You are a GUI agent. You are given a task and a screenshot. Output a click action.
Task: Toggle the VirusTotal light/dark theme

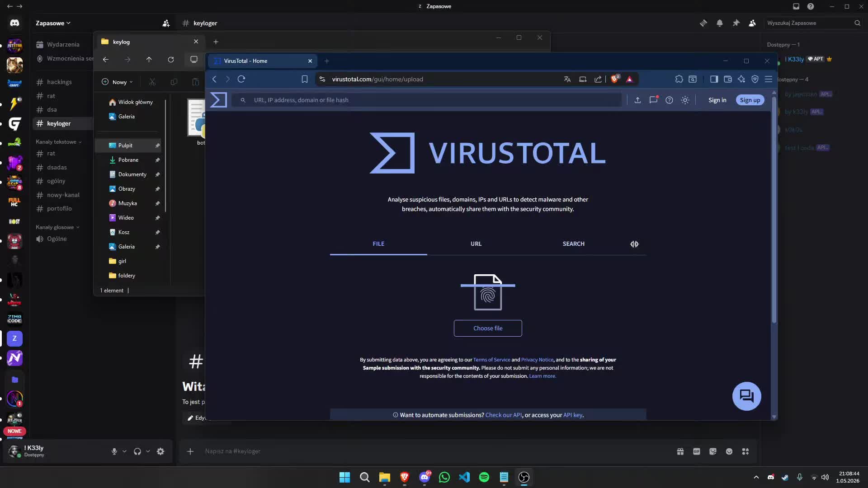click(x=685, y=100)
